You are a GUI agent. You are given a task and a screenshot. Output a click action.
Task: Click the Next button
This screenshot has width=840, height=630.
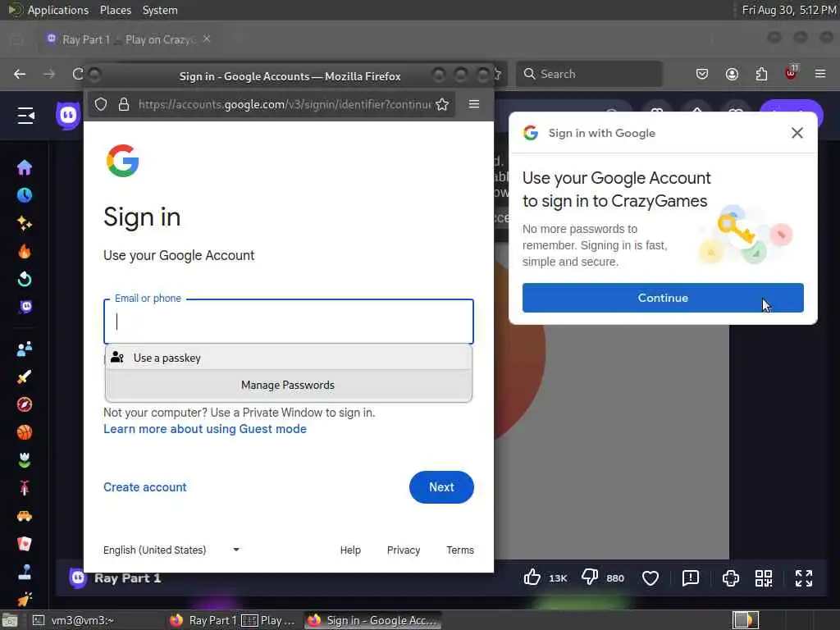point(441,487)
